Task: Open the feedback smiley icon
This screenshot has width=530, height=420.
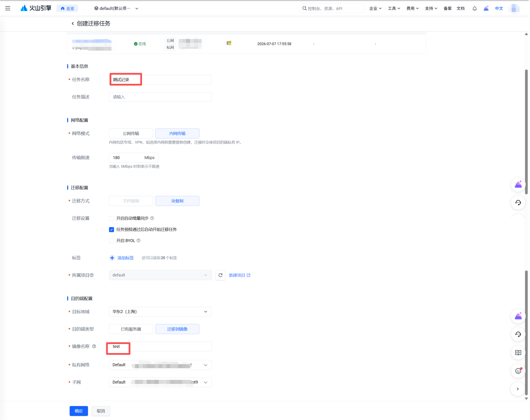Action: click(518, 371)
